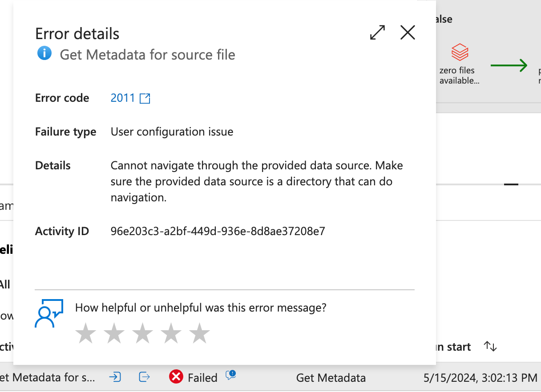Give the error message a one-star rating

[x=85, y=332]
